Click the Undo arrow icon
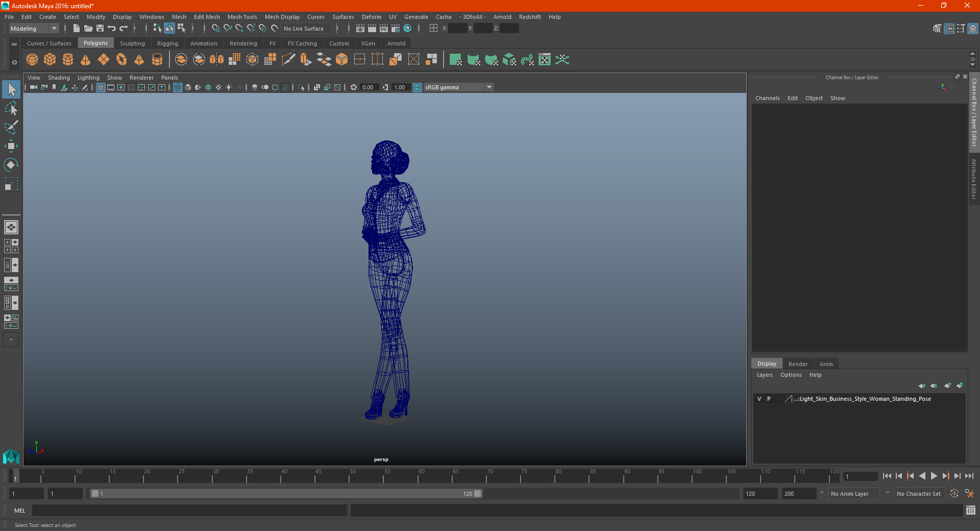 click(112, 29)
